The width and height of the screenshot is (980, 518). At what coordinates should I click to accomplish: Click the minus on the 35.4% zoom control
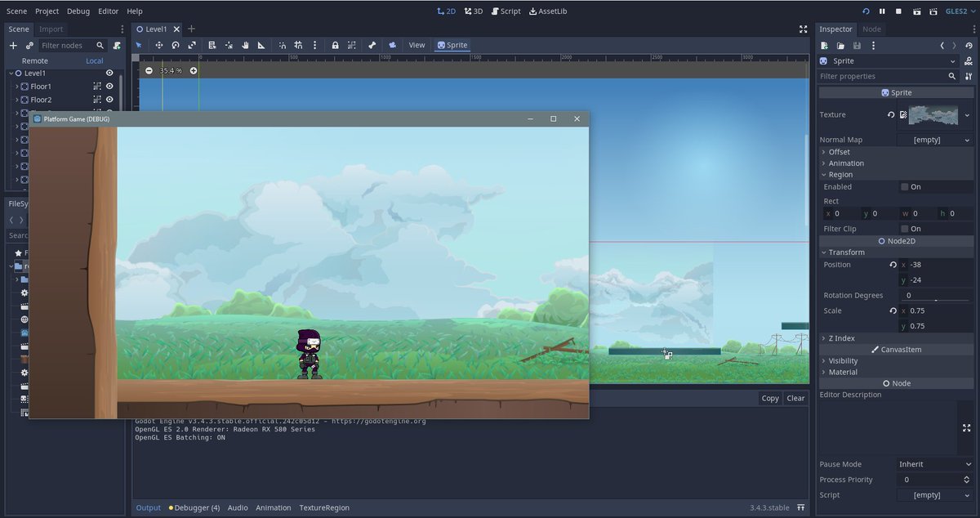coord(149,71)
